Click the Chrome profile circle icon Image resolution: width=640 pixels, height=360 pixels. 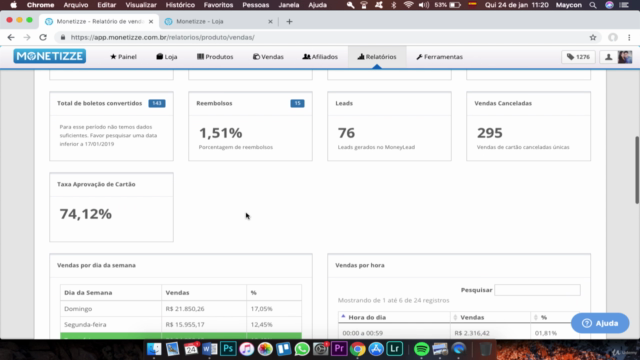click(613, 37)
